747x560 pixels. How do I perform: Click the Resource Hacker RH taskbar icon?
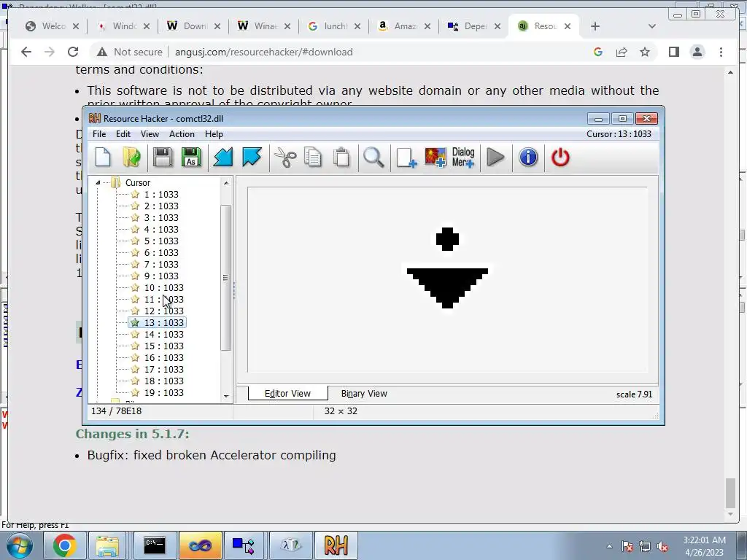pyautogui.click(x=336, y=545)
